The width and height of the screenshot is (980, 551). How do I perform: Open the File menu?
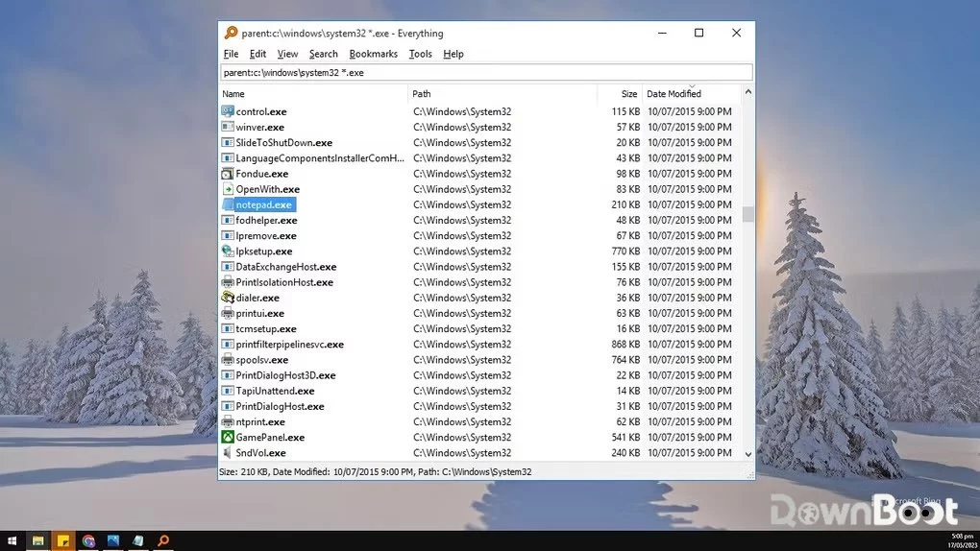tap(231, 54)
